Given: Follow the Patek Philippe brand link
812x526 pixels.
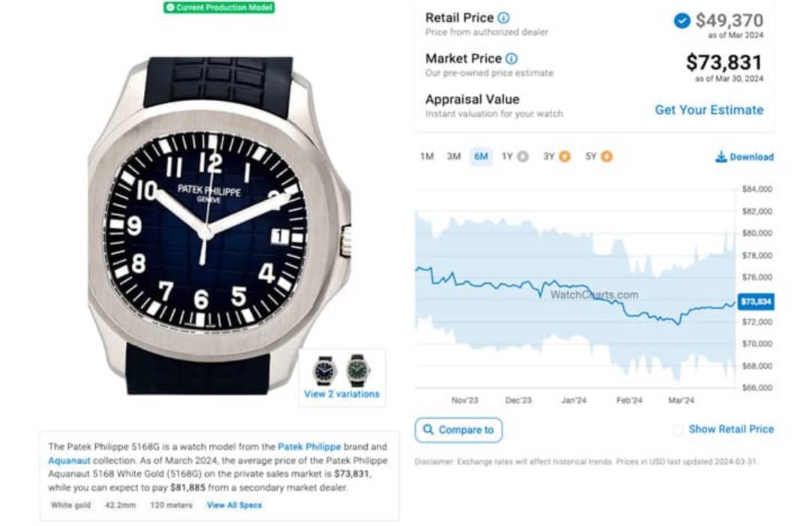Looking at the screenshot, I should (309, 447).
